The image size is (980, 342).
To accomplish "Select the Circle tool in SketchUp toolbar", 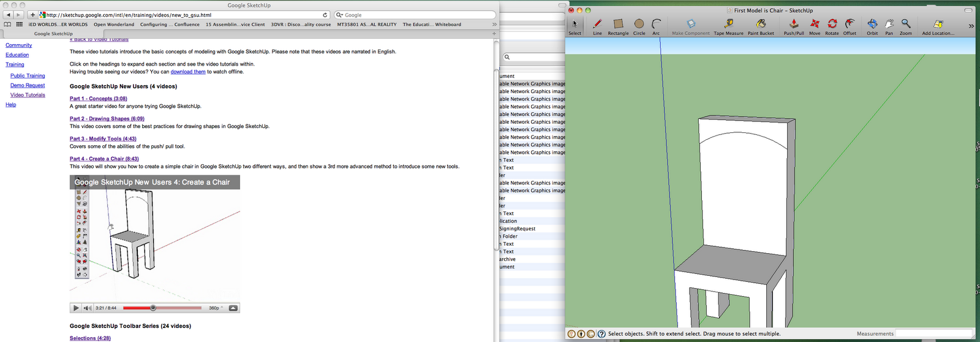I will (x=639, y=26).
